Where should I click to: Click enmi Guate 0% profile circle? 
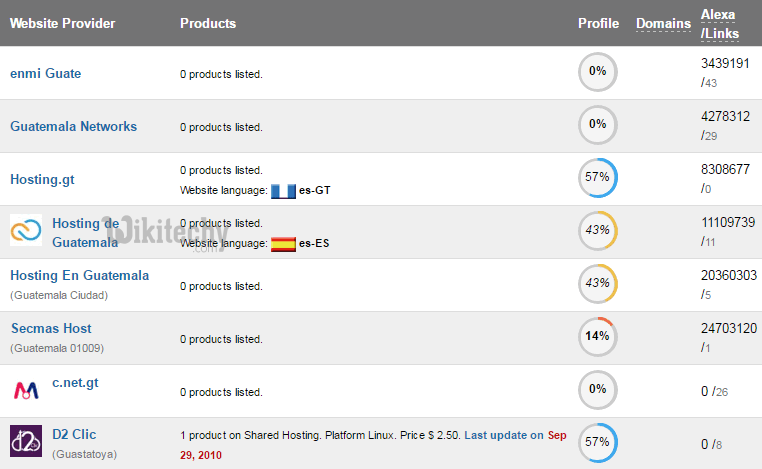point(598,72)
